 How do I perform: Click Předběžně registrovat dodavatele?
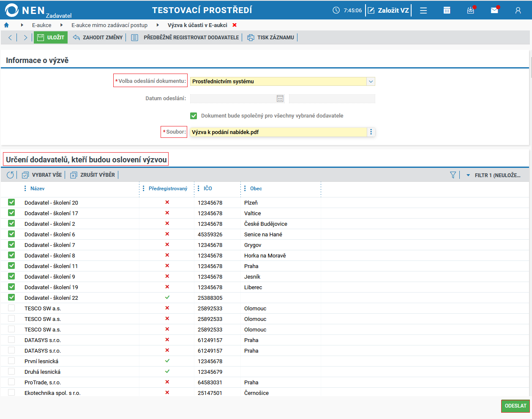[x=185, y=38]
